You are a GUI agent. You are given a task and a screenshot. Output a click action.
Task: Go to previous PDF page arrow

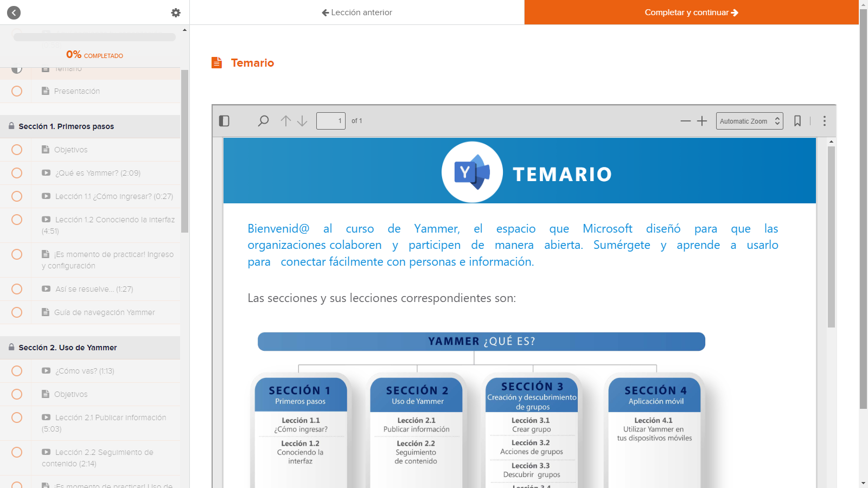click(286, 121)
